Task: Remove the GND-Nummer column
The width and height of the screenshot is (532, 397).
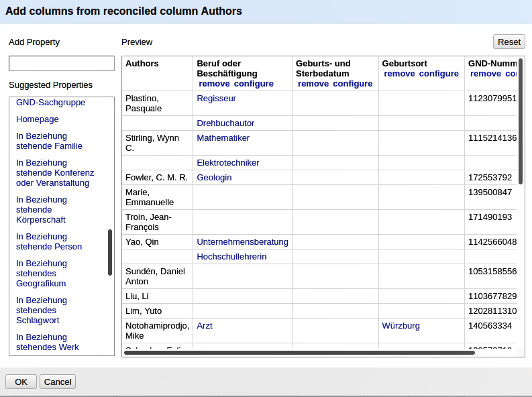Action: tap(486, 74)
